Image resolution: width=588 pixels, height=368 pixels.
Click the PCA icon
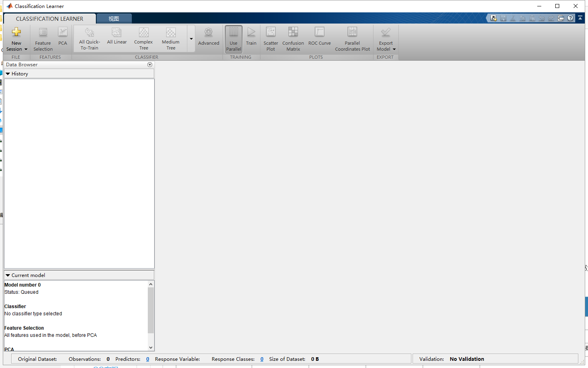[x=63, y=32]
